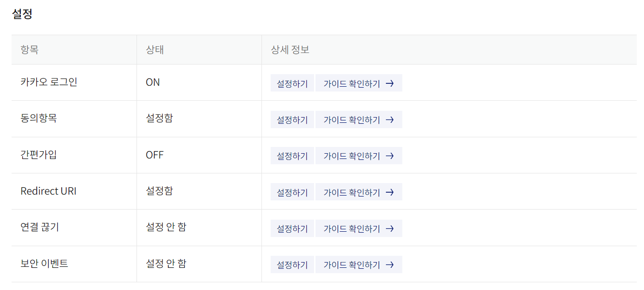Screen dimensions: 644x290
Task: Open the Redirect URI guide link
Action: [352, 192]
